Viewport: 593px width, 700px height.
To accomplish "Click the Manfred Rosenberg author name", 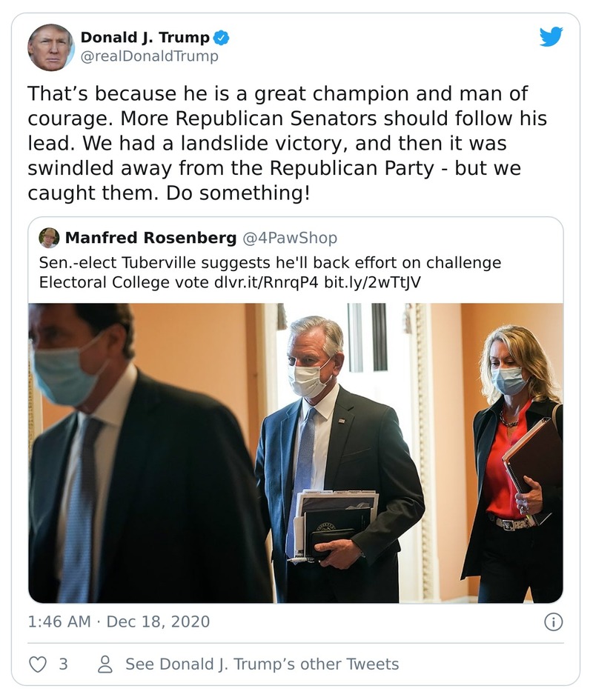I will (x=150, y=238).
